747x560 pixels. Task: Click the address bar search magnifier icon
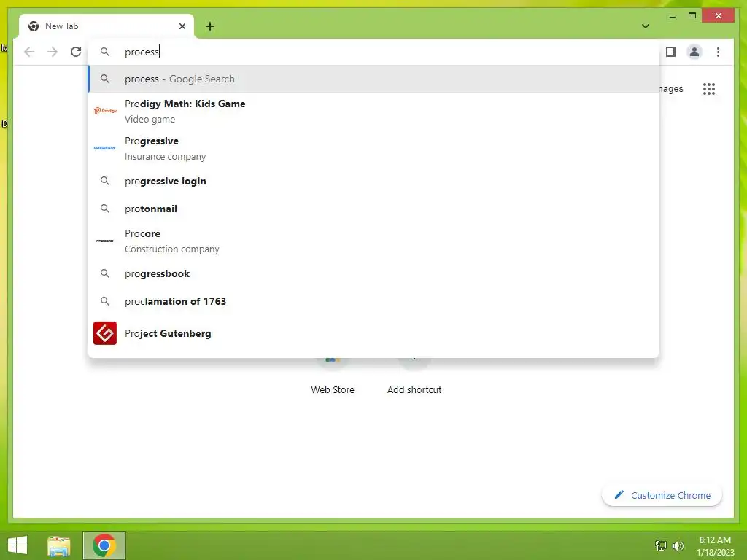105,52
